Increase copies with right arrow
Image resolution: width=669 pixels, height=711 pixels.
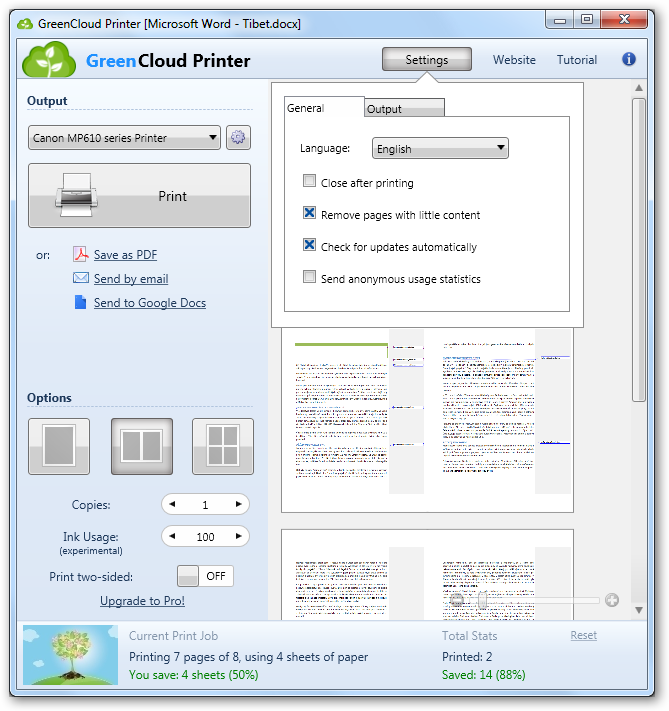pos(239,504)
